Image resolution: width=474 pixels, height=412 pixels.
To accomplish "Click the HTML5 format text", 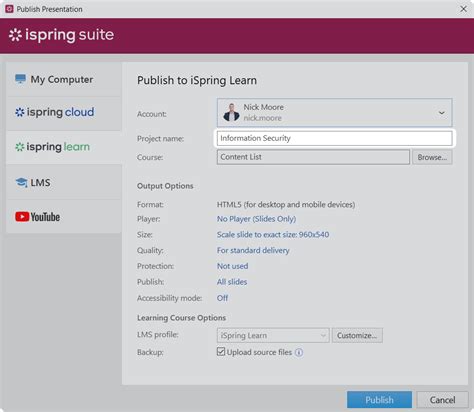I will [x=286, y=204].
